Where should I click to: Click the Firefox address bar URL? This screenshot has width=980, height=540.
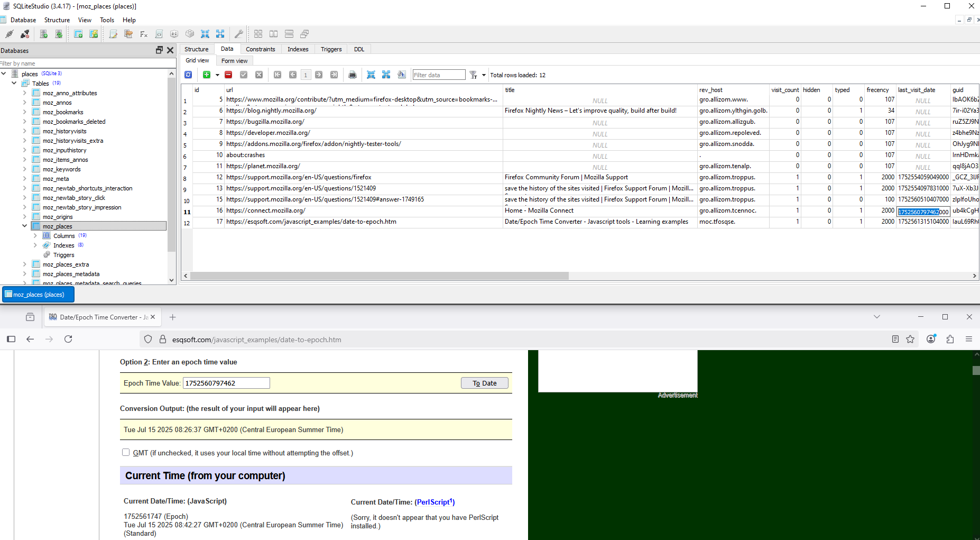[256, 340]
